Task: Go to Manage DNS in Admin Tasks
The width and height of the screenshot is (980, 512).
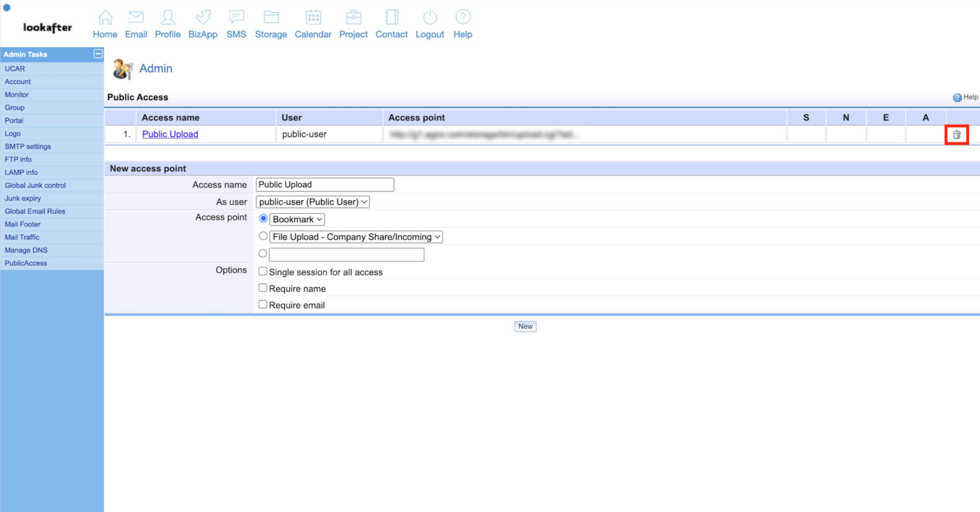Action: click(x=26, y=250)
